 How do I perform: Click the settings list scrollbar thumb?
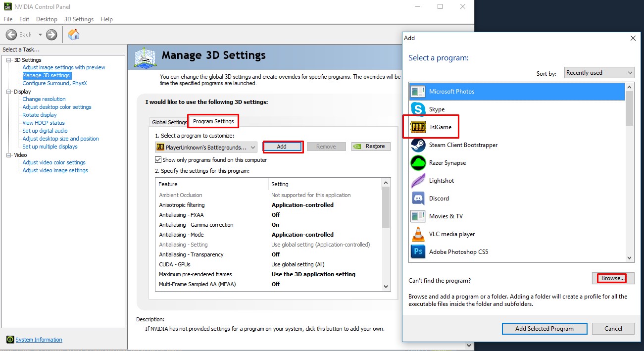tap(387, 207)
